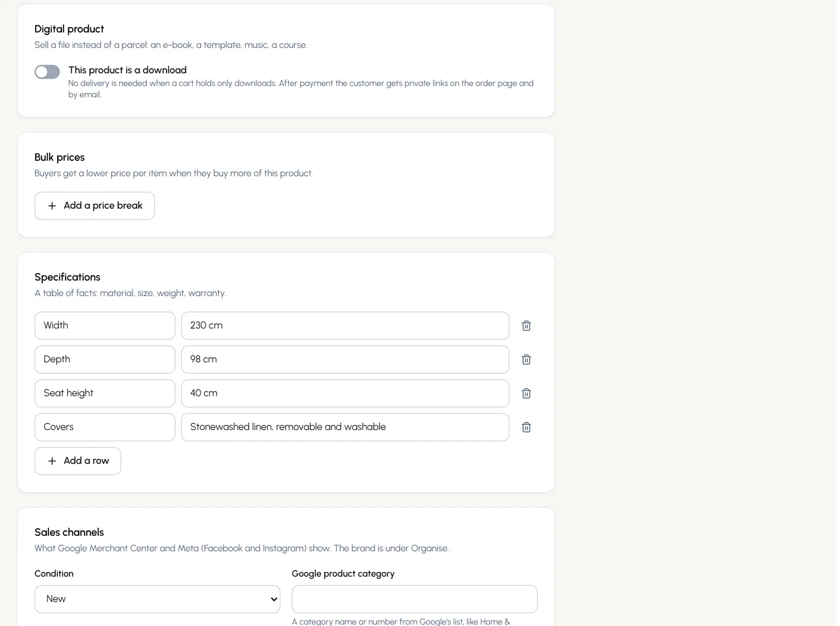Select the 'Sales channels' heading
The image size is (840, 626).
pos(69,533)
